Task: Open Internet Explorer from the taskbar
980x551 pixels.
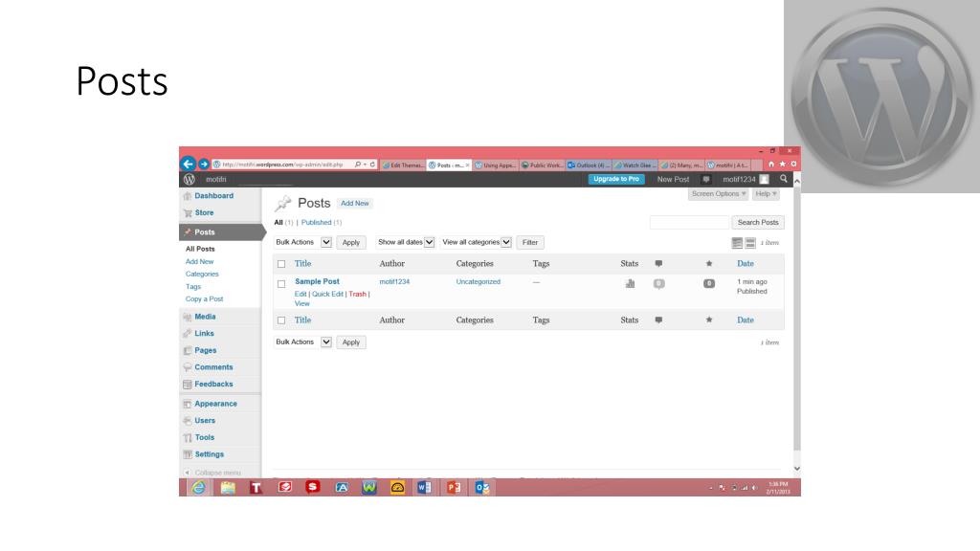Action: click(x=197, y=487)
